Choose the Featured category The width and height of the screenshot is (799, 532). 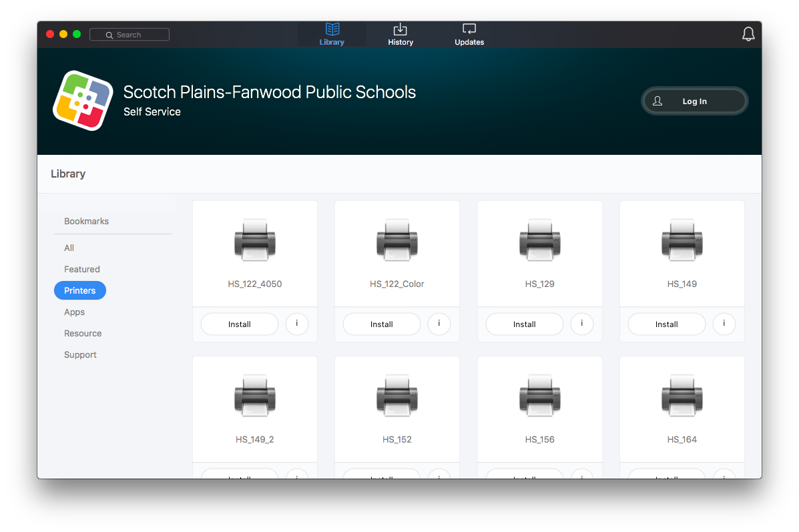point(82,269)
